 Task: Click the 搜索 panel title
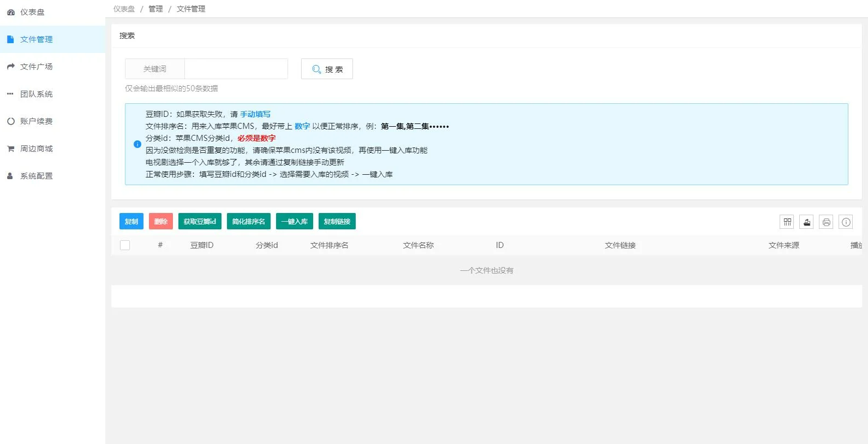[127, 35]
